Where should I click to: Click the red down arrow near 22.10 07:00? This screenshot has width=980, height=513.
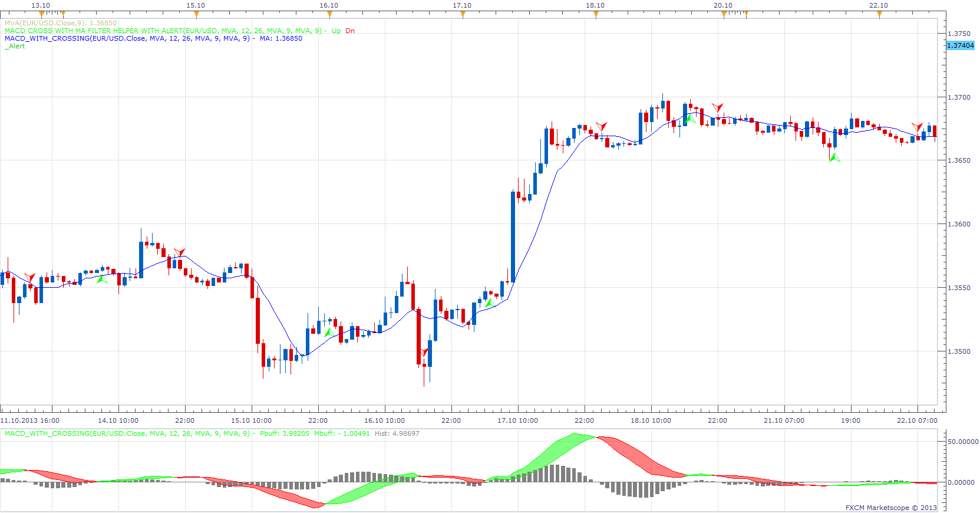click(x=918, y=127)
